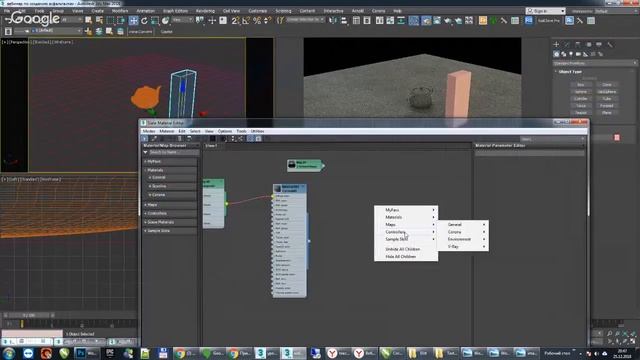Open the Scene Explorer toolbar icon
The image size is (640, 360).
click(356, 20)
